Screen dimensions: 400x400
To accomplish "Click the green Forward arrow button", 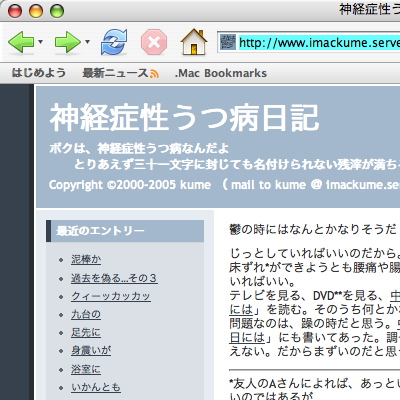I will 68,42.
